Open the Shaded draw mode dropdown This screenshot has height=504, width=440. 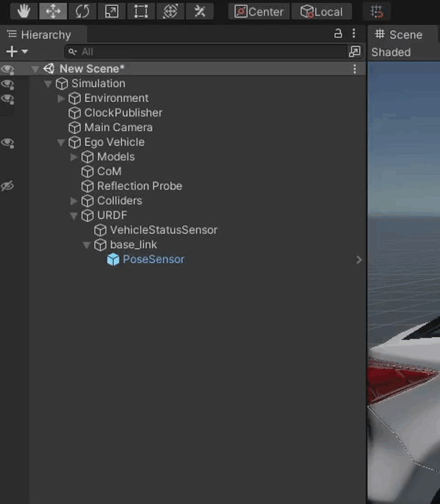click(391, 52)
